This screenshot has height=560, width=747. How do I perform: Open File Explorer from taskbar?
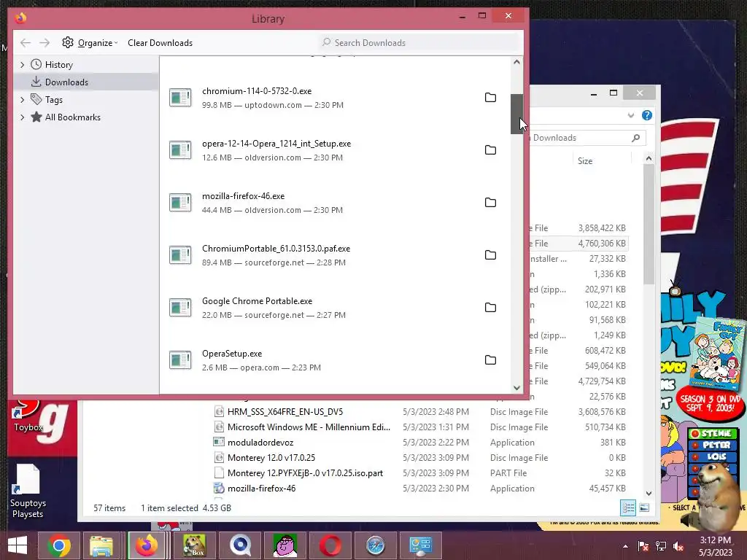pos(101,545)
